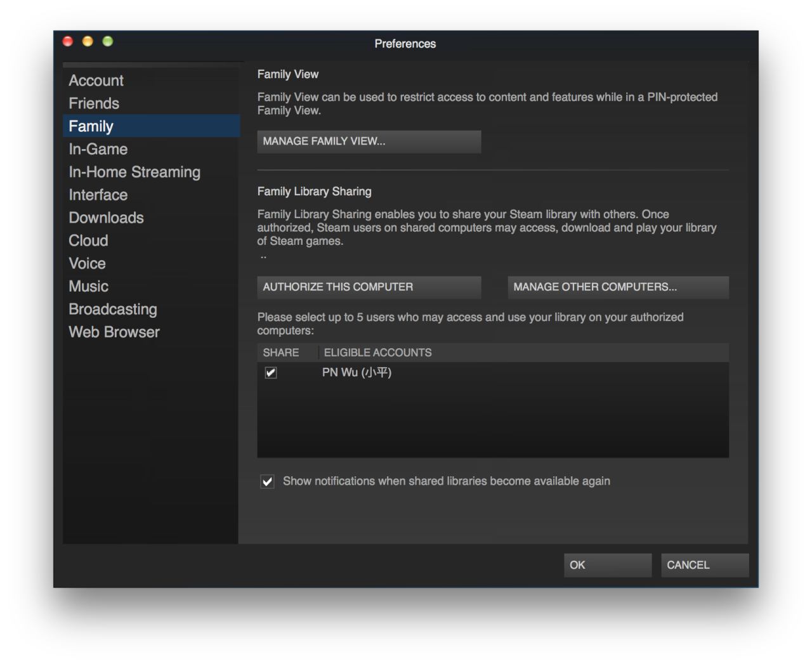This screenshot has width=812, height=664.
Task: Minimize Preferences using the yellow button
Action: 88,41
